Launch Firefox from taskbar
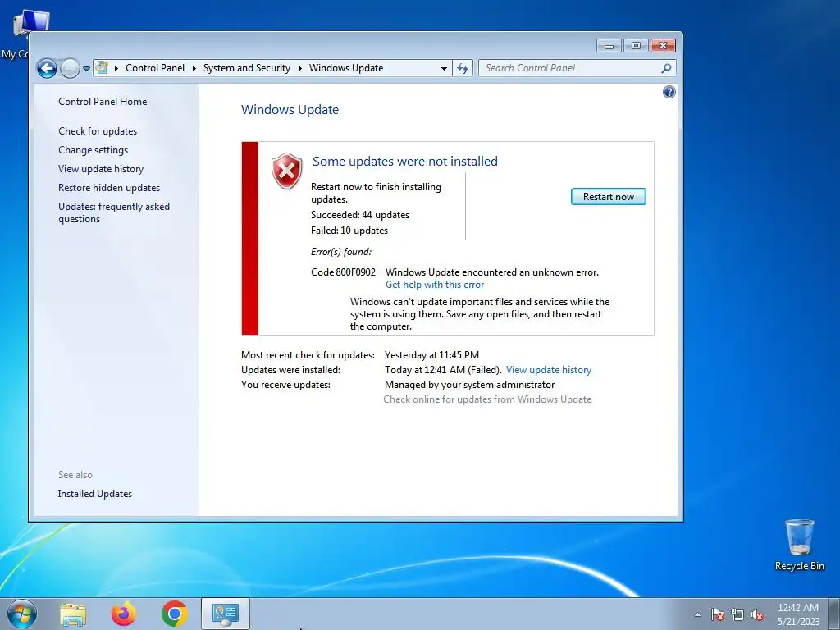Screen dimensions: 840x630 click(x=124, y=614)
